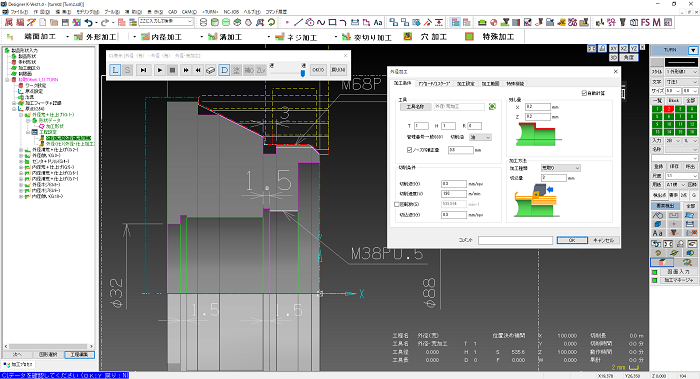Open the TURN dropdown arrow at top right

[692, 50]
